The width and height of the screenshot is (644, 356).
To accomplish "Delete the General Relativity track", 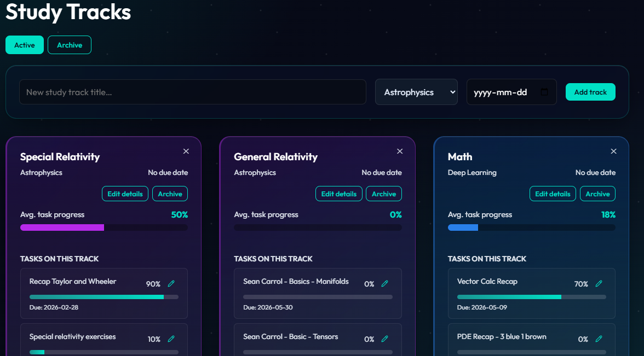I will pos(400,151).
